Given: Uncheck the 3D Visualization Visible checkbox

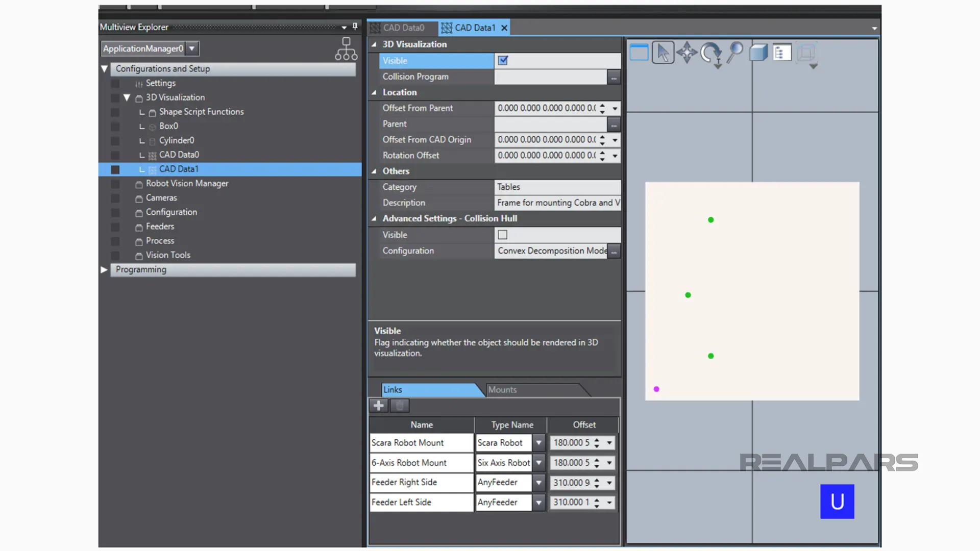Looking at the screenshot, I should (503, 61).
